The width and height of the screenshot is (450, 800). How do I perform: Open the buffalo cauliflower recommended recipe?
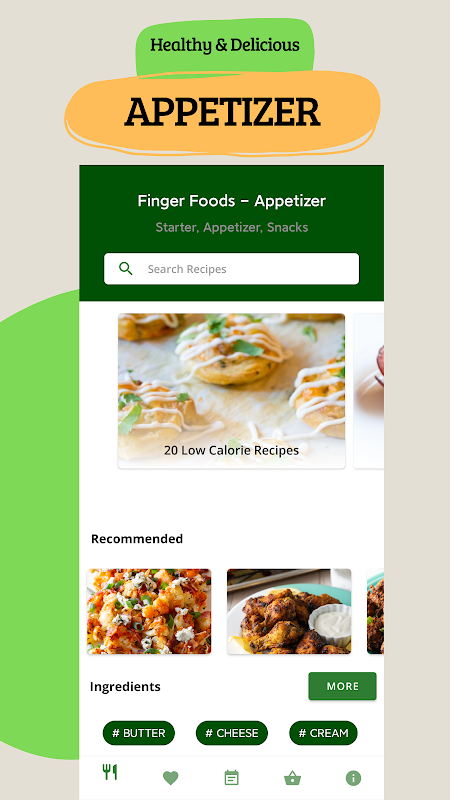point(149,611)
